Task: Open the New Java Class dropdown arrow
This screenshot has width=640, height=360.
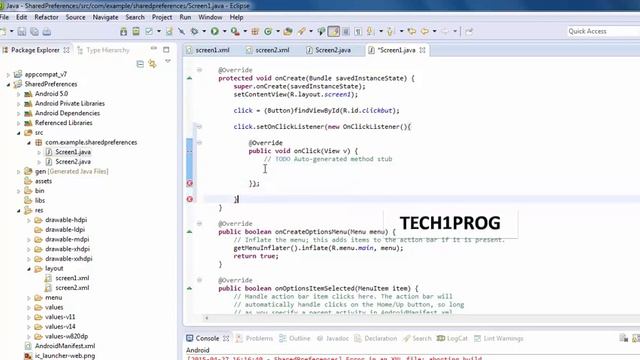Action: coord(278,31)
